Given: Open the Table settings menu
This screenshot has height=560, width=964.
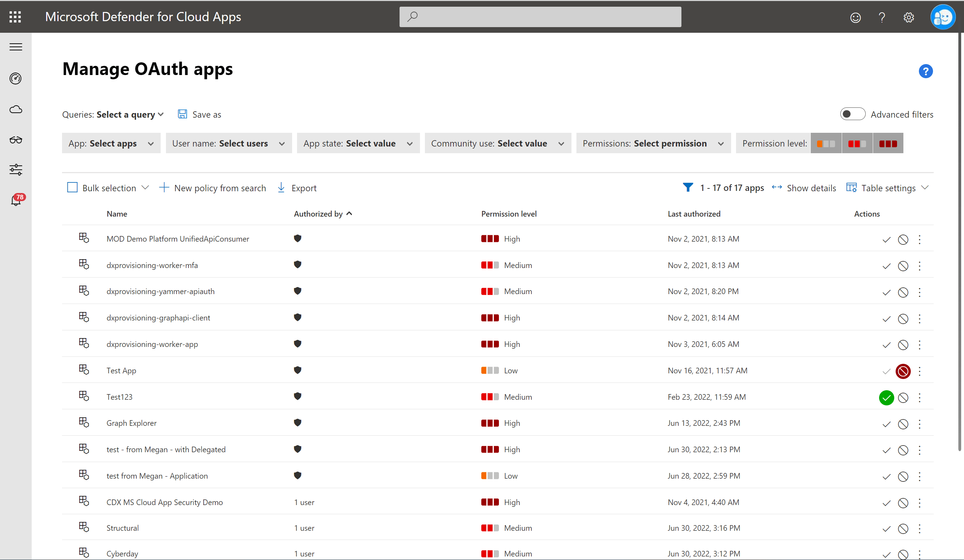Looking at the screenshot, I should coord(888,188).
